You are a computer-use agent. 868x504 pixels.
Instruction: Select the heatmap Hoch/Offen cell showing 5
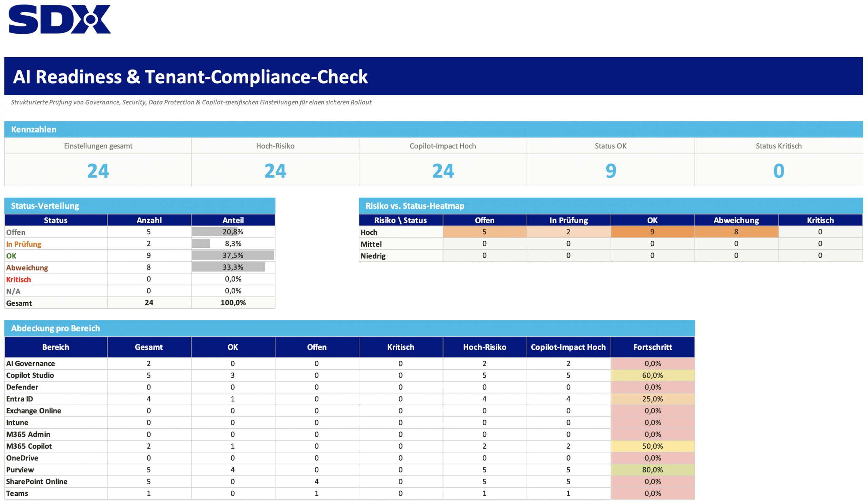[x=485, y=232]
